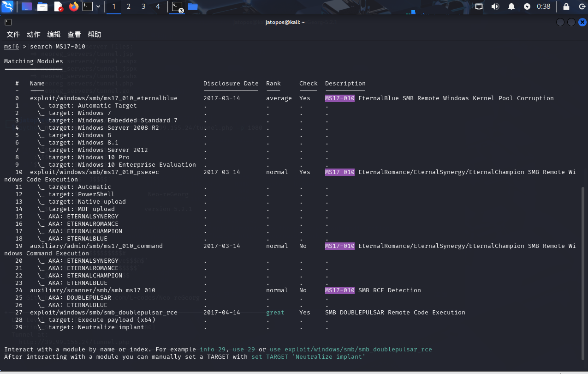Image resolution: width=588 pixels, height=374 pixels.
Task: Open the 文件 (File) menu
Action: pos(13,35)
